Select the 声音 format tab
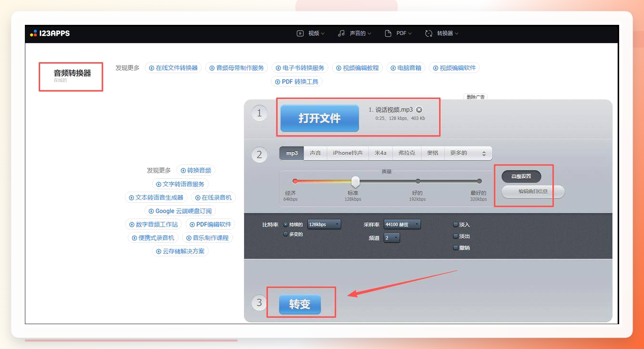 point(315,153)
